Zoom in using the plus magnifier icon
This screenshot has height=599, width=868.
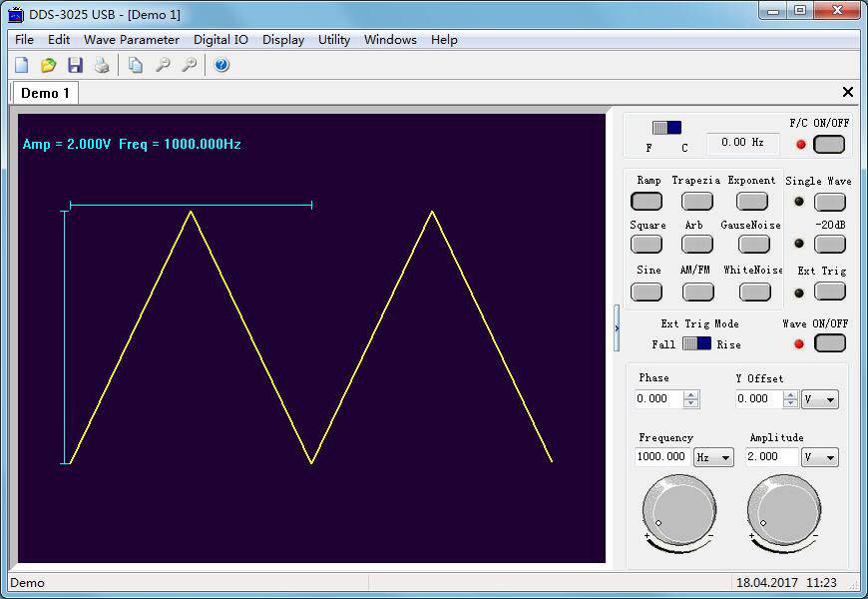point(189,64)
